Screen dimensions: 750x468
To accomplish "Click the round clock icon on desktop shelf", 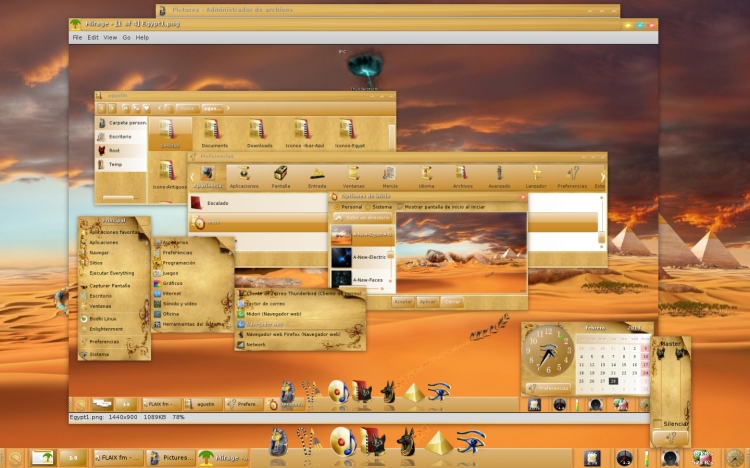I will tap(734, 458).
